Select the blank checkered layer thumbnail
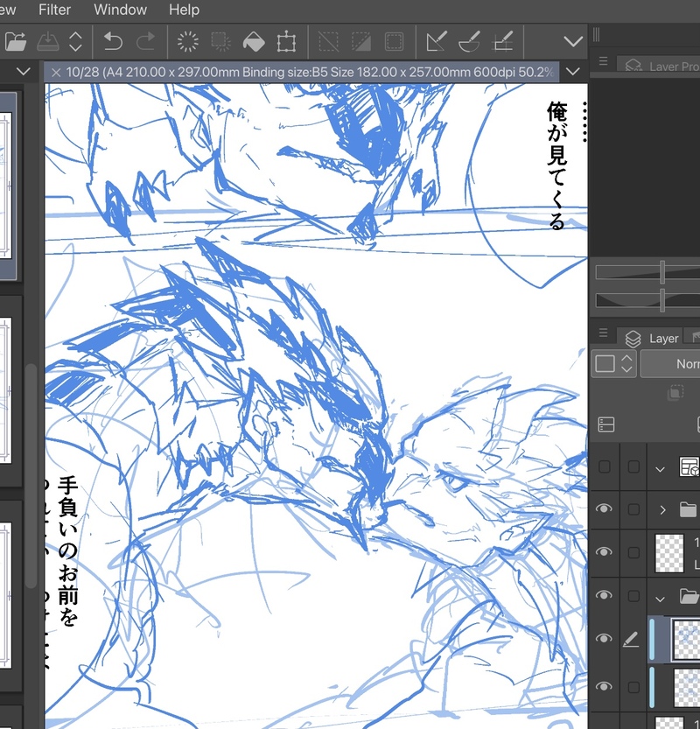Image resolution: width=700 pixels, height=729 pixels. (x=669, y=553)
